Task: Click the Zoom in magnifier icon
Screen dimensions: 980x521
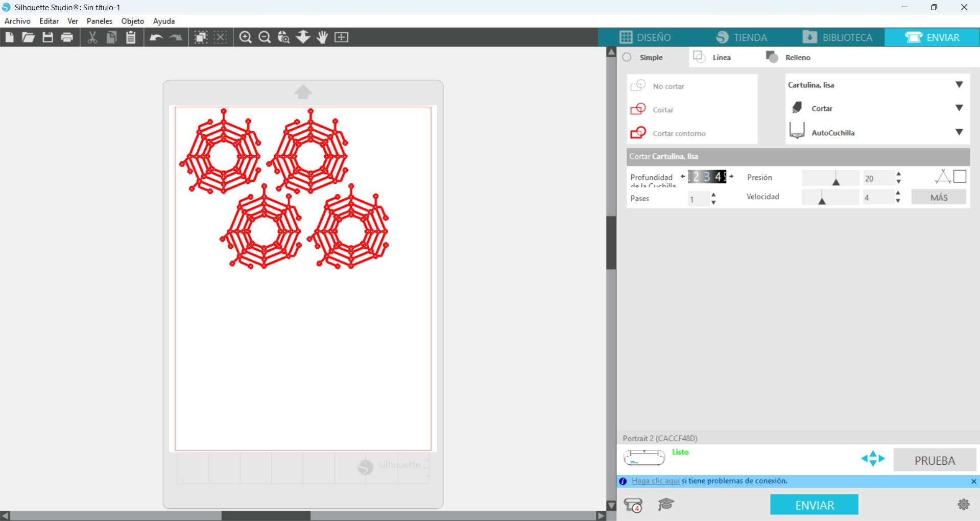Action: pos(246,37)
